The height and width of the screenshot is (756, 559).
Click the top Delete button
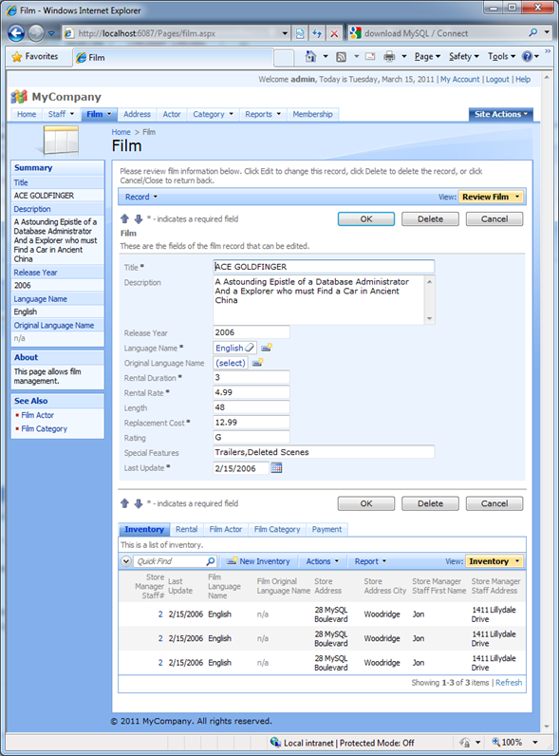pyautogui.click(x=430, y=218)
